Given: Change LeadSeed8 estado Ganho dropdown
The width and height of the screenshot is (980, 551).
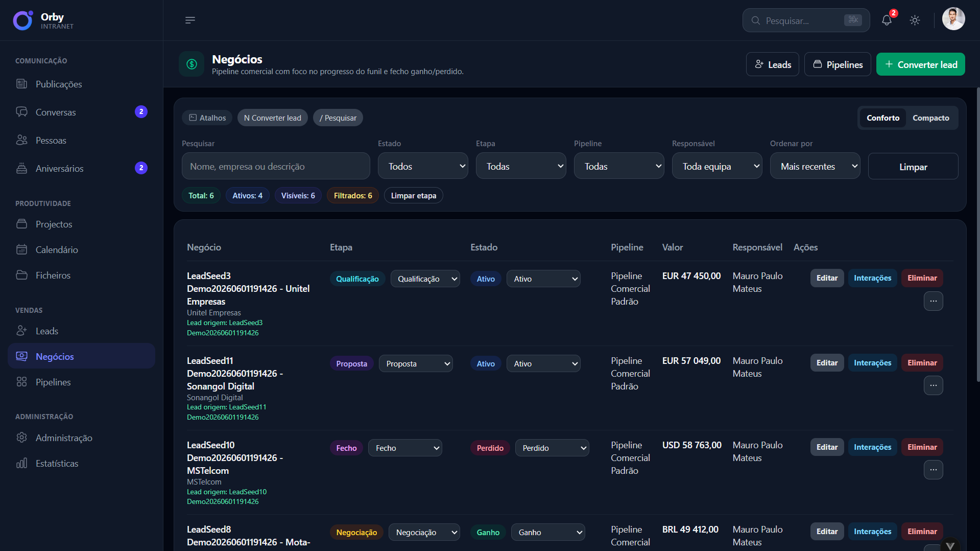Looking at the screenshot, I should point(548,532).
